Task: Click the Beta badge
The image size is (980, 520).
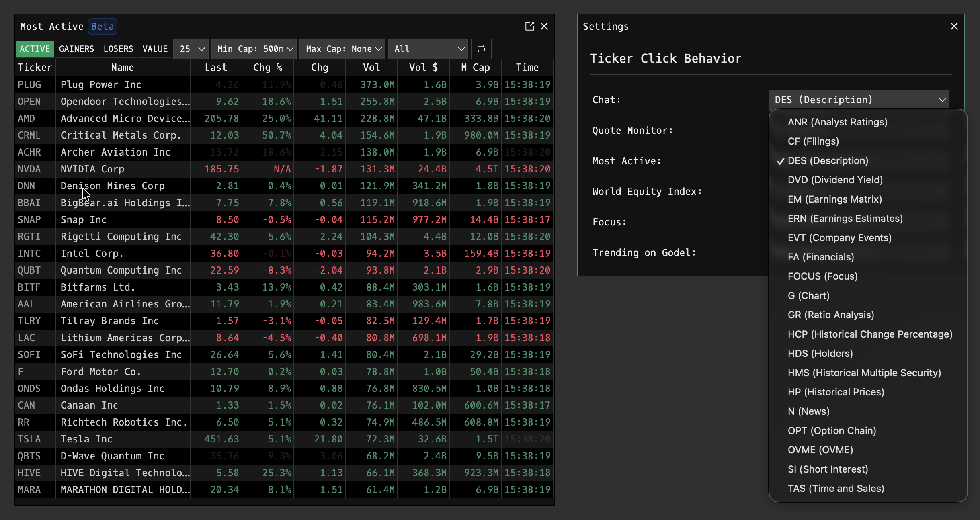Action: click(103, 26)
